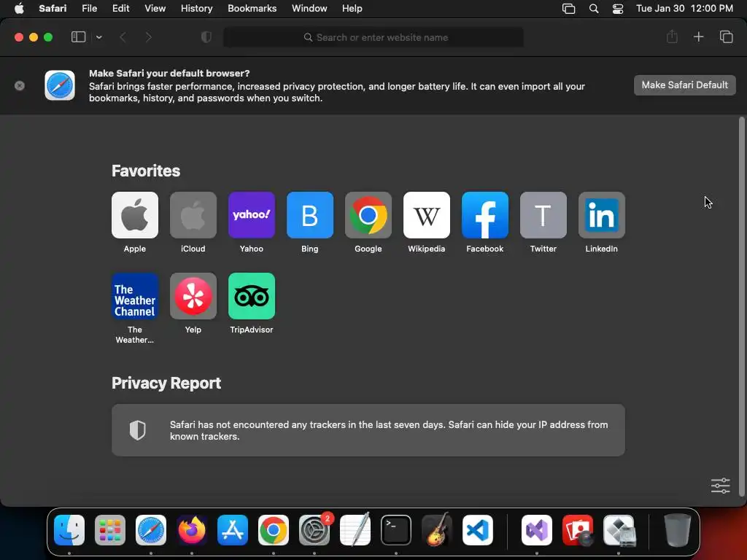Open the privacy report shield in toolbar
Viewport: 747px width, 560px height.
pyautogui.click(x=206, y=37)
